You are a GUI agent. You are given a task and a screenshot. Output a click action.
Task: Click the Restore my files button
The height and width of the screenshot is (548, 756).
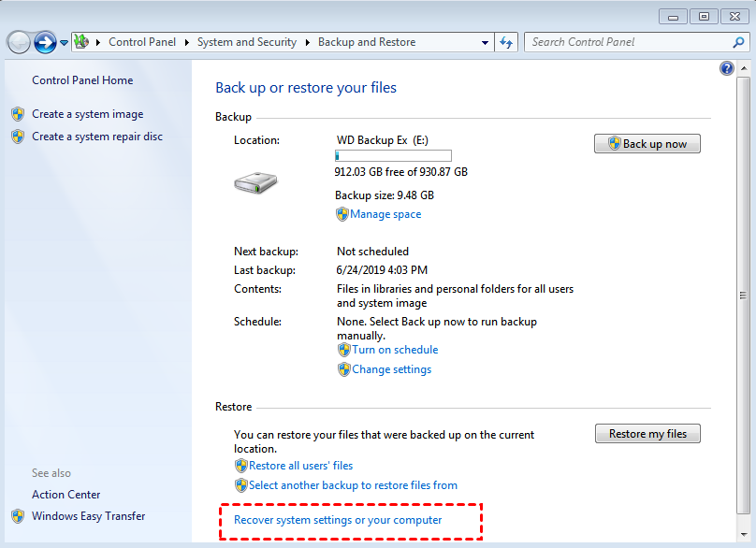tap(647, 434)
